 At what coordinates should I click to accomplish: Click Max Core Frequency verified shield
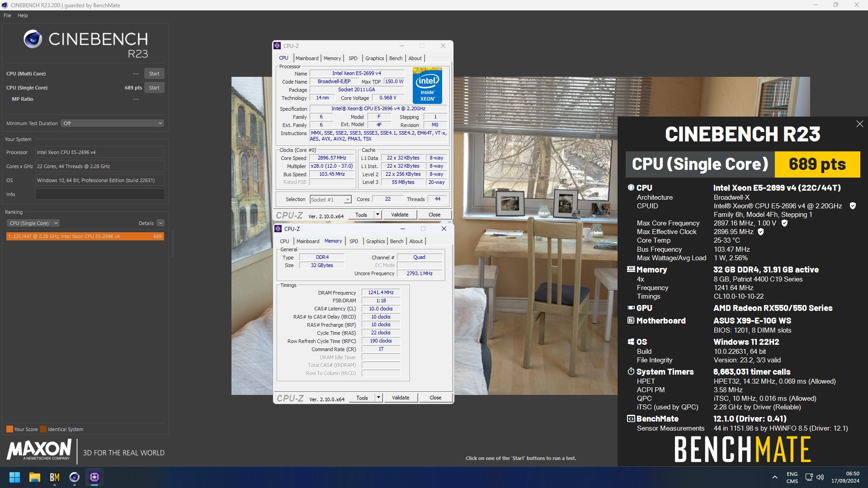click(x=784, y=223)
